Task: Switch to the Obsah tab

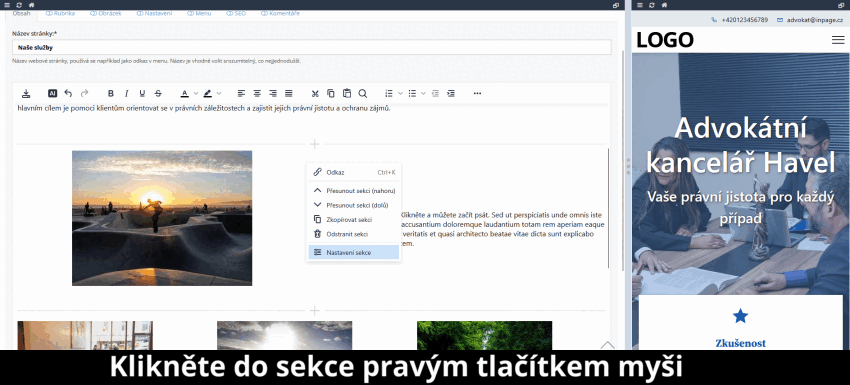Action: 22,14
